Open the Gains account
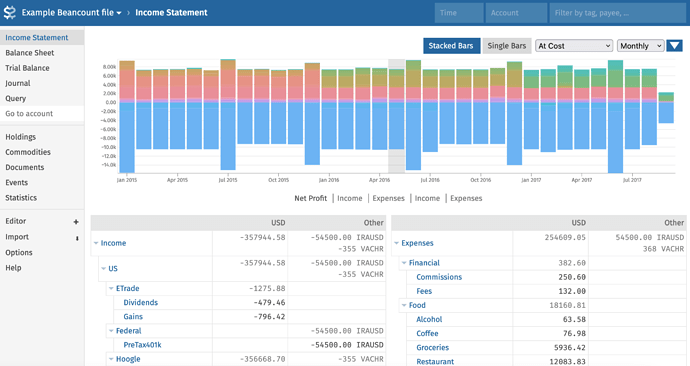 [x=133, y=317]
